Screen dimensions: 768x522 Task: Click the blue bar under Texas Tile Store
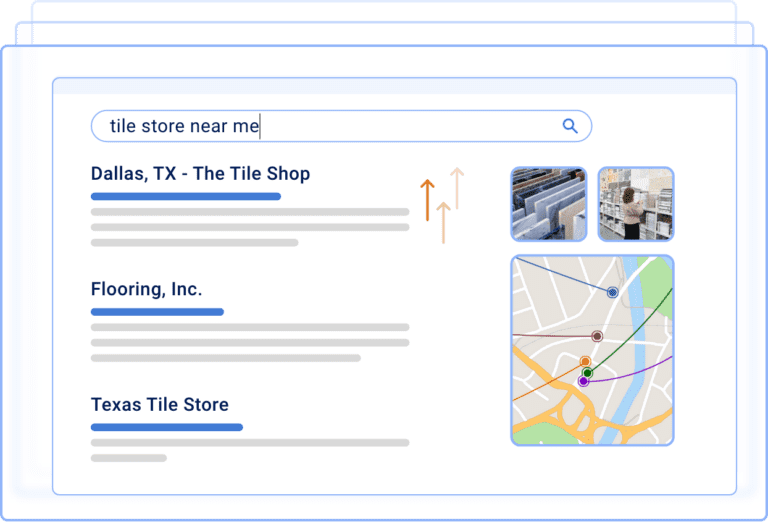[x=166, y=427]
